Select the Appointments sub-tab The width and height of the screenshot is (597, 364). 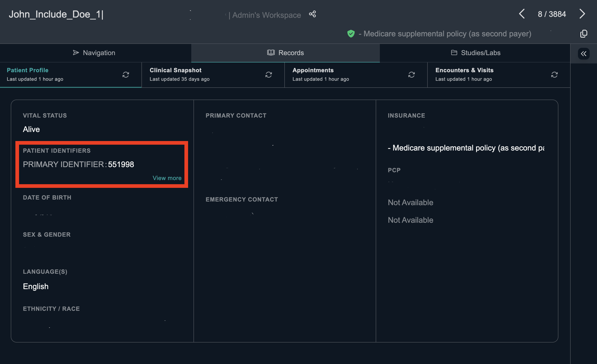tap(356, 75)
